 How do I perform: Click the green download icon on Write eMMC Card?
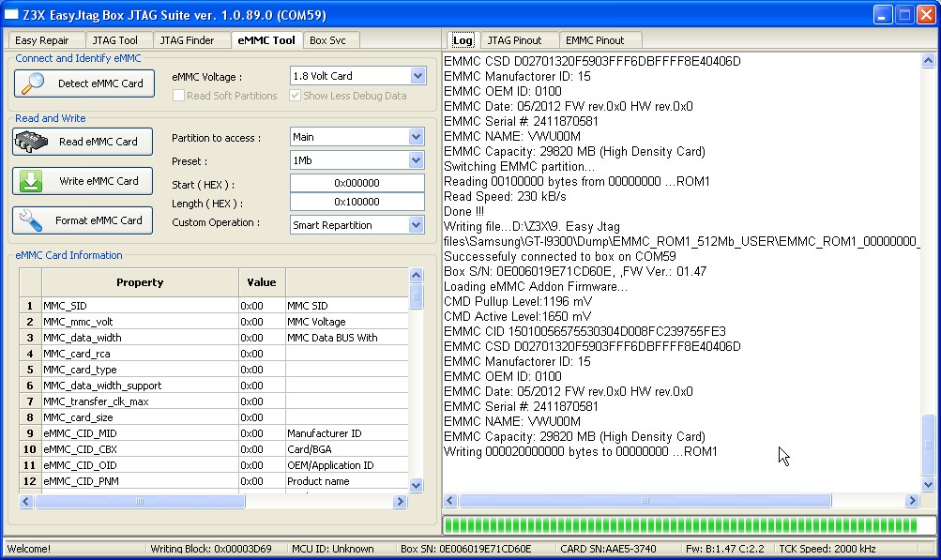click(31, 181)
